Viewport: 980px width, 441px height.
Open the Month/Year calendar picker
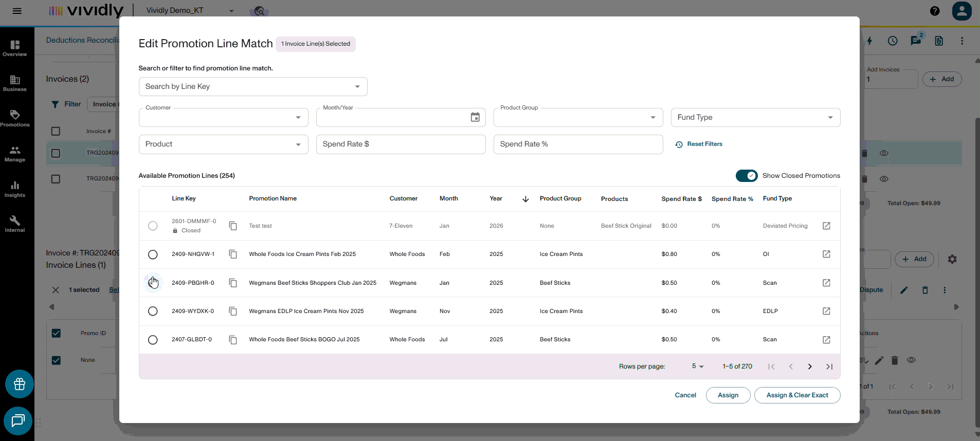pyautogui.click(x=475, y=117)
